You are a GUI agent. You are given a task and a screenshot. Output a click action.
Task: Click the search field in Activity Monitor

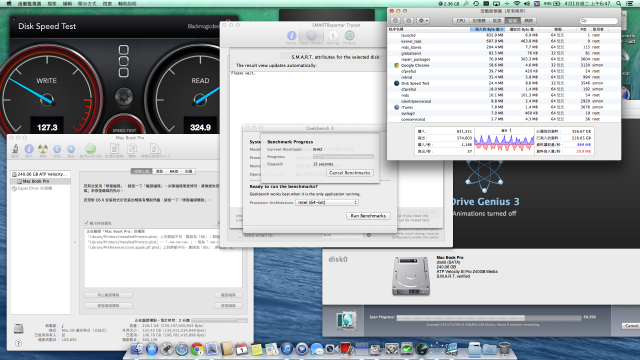coord(598,20)
